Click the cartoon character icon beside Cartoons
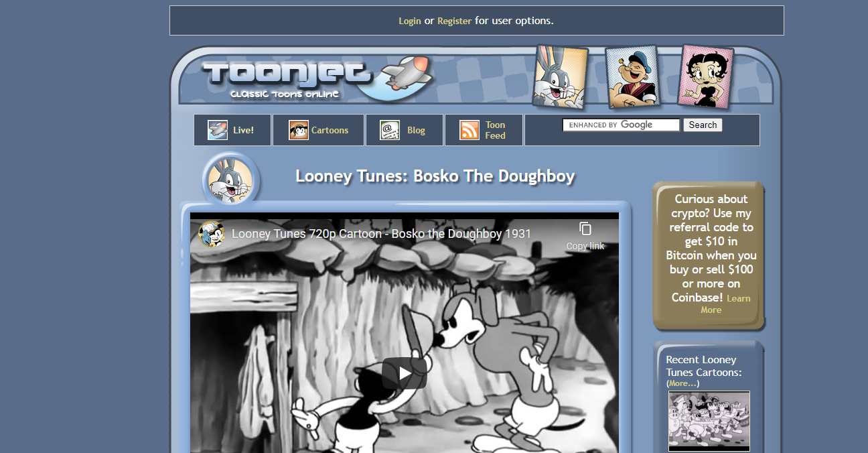This screenshot has height=453, width=868. pos(299,130)
